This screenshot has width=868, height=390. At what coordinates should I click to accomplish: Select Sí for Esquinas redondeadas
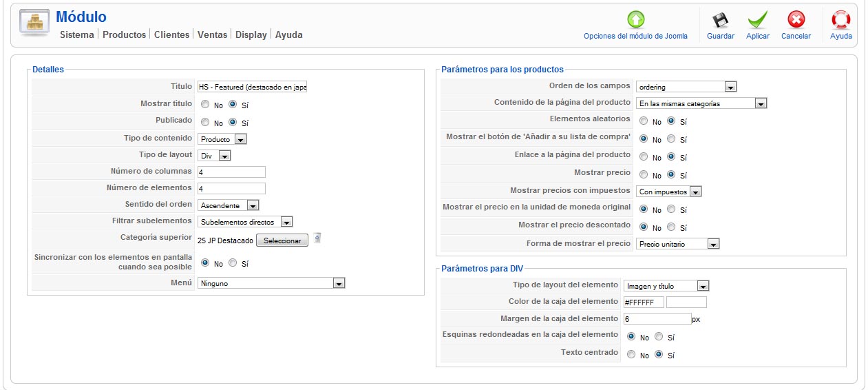coord(659,337)
